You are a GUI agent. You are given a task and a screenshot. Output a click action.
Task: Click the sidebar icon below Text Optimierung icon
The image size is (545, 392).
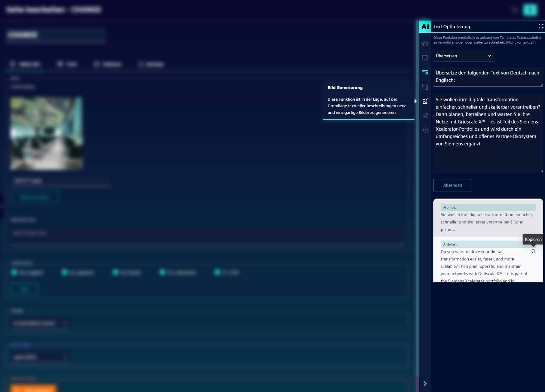[425, 87]
